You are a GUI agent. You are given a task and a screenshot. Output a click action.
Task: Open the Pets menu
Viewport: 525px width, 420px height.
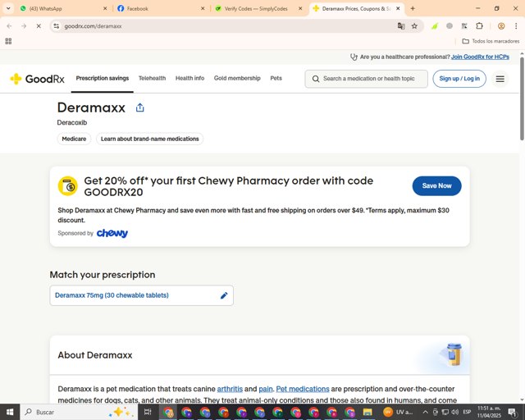(276, 79)
